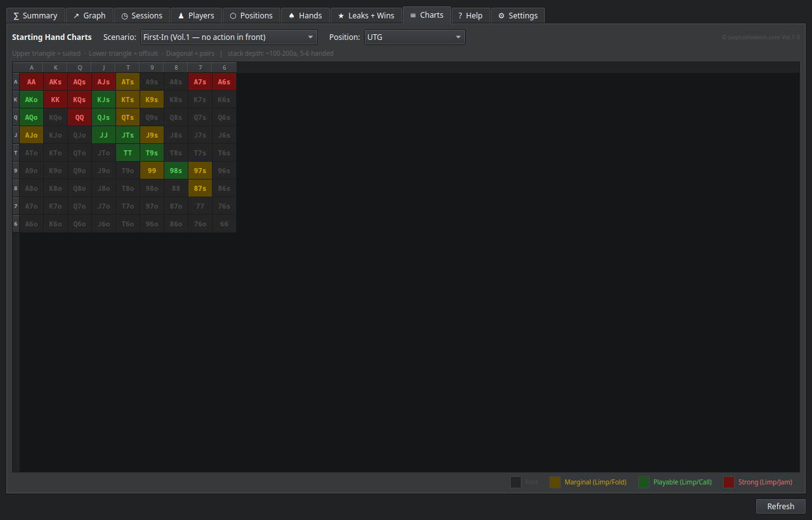Click the AJs hand cell
Screen dimensions: 812x520
[104, 82]
